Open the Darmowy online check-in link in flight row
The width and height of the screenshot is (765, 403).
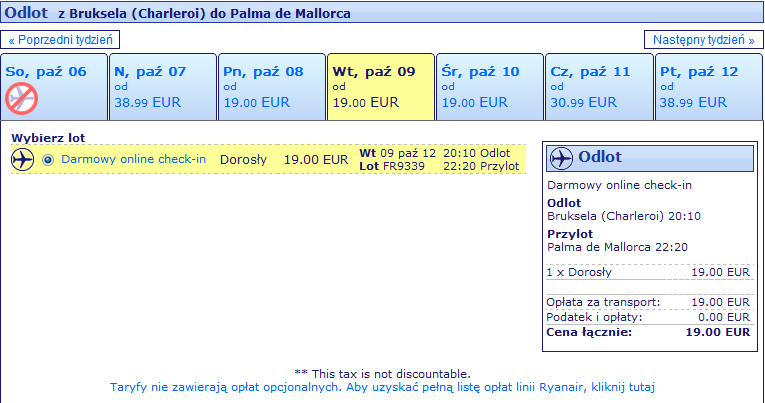coord(134,159)
